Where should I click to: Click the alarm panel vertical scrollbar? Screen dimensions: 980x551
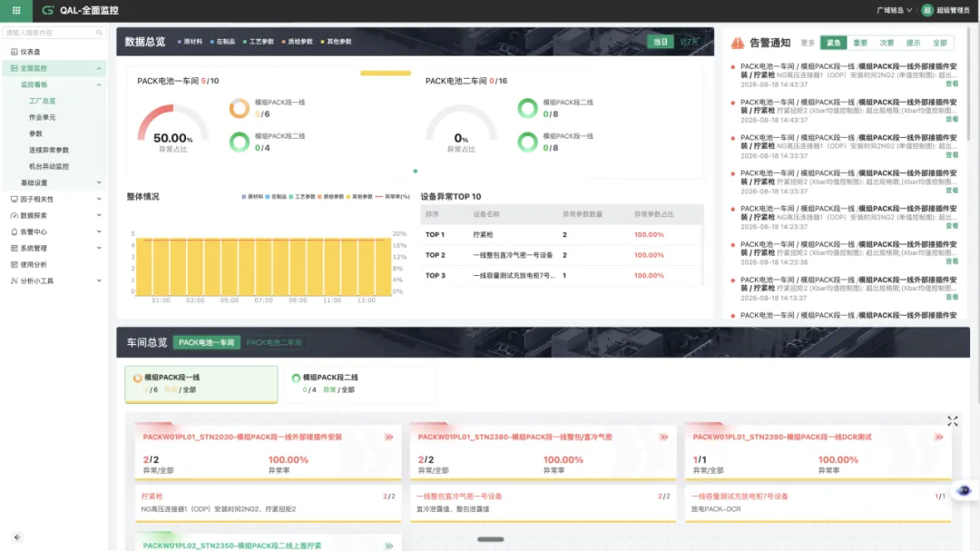click(x=969, y=82)
